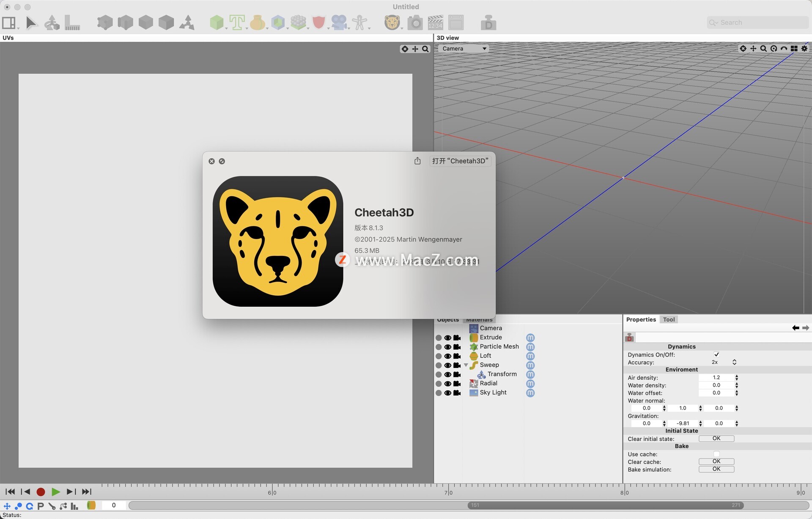The height and width of the screenshot is (519, 812).
Task: Click the P key parameter icon
Action: 41,506
